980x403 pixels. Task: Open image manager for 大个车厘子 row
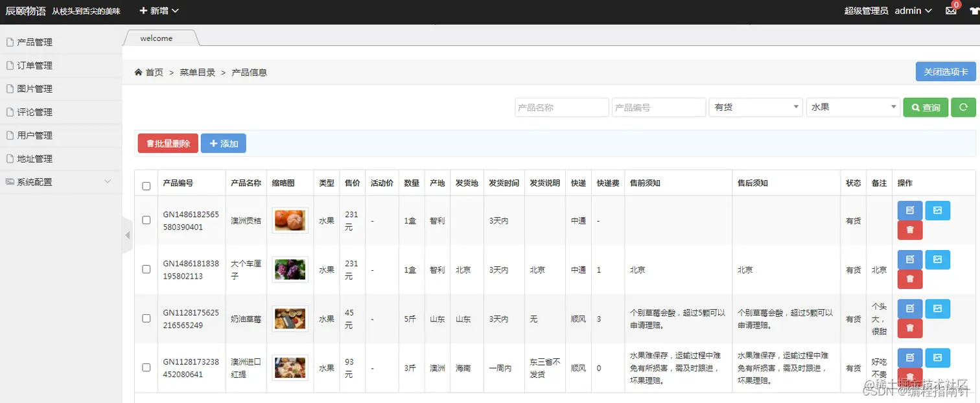pyautogui.click(x=937, y=260)
